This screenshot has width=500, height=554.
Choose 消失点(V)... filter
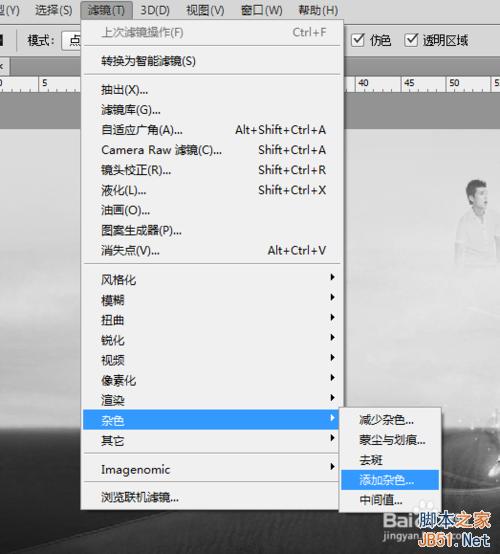pos(212,251)
